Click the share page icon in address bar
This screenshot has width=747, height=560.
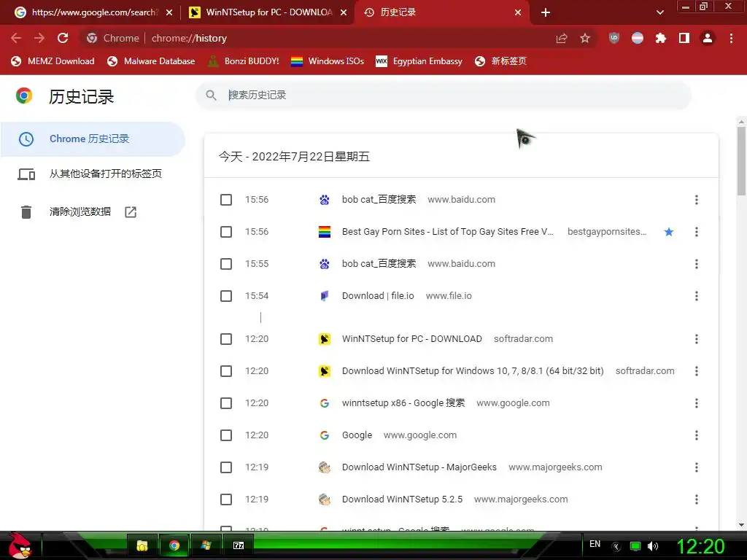pyautogui.click(x=562, y=38)
